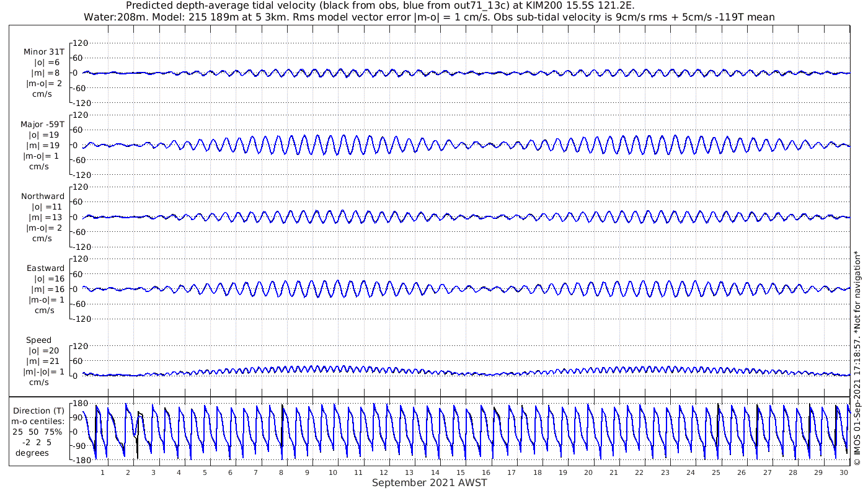Click day 25 tick label on x-axis
Image resolution: width=868 pixels, height=496 pixels.
pos(716,472)
